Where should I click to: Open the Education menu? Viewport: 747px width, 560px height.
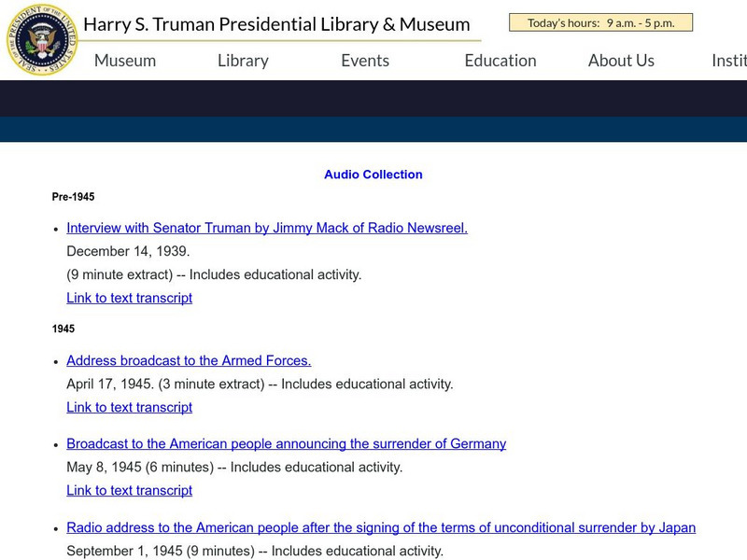(x=500, y=60)
